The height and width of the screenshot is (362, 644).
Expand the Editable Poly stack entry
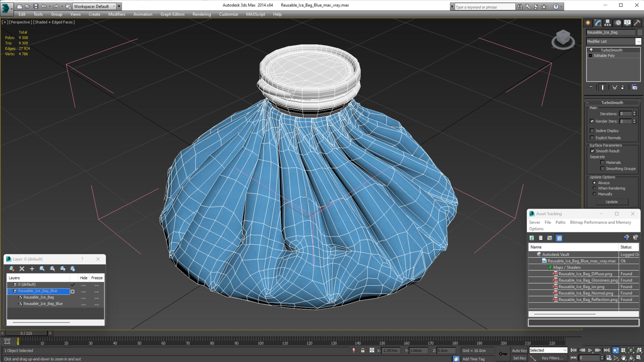click(x=591, y=55)
